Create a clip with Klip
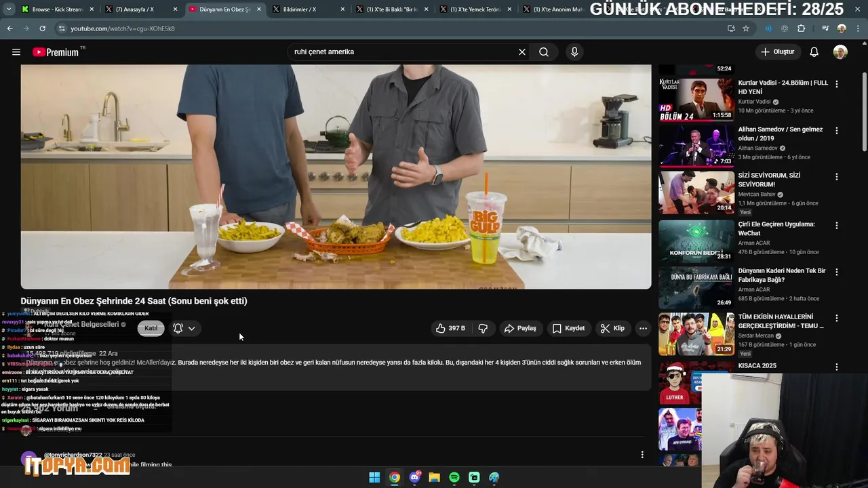This screenshot has width=868, height=488. tap(612, 328)
